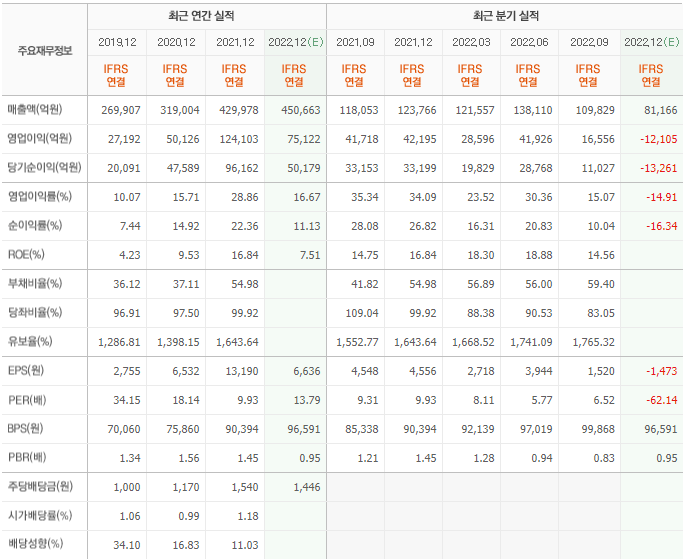Click PER value 34.15
The height and width of the screenshot is (559, 688).
click(x=127, y=400)
